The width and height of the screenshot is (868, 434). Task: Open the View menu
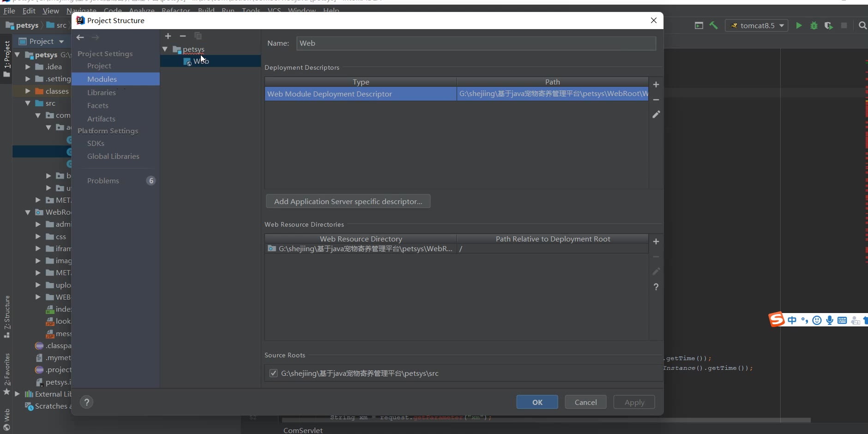point(51,11)
